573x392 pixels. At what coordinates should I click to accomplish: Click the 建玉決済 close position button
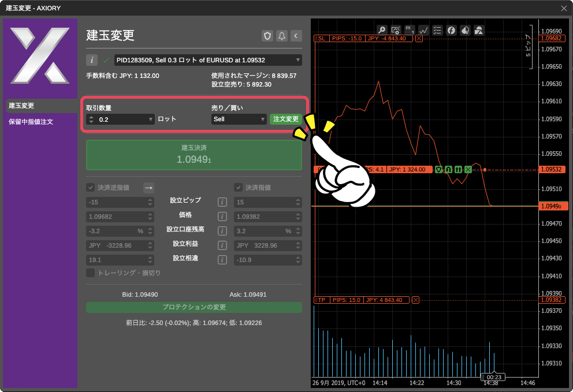point(194,155)
